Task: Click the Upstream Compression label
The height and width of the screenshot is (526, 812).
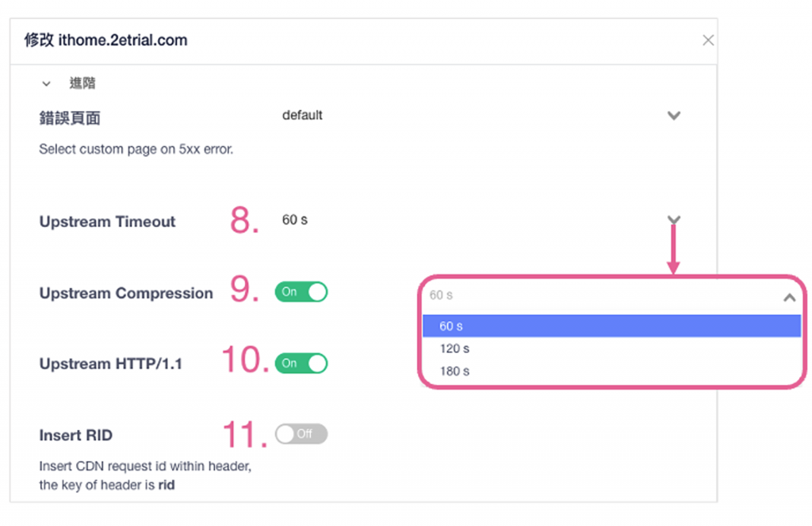Action: (x=126, y=294)
